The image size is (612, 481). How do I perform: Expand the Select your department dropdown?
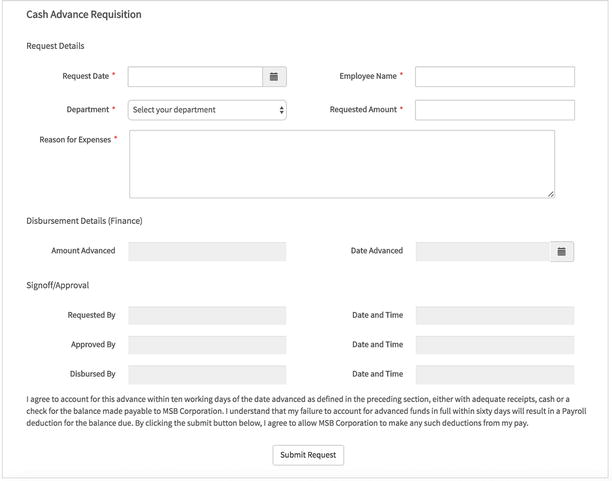[207, 110]
